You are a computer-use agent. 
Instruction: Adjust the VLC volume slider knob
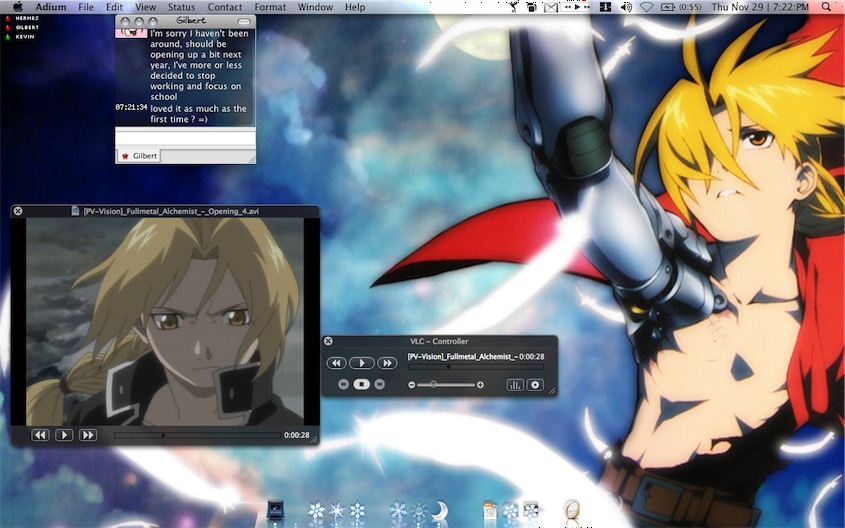[433, 385]
